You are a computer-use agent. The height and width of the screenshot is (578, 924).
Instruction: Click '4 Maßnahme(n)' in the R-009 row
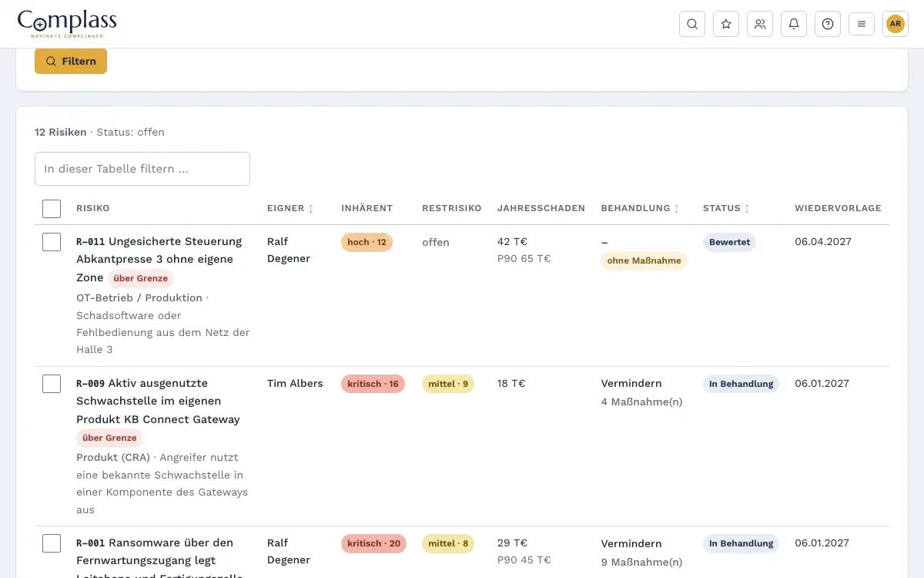point(641,402)
